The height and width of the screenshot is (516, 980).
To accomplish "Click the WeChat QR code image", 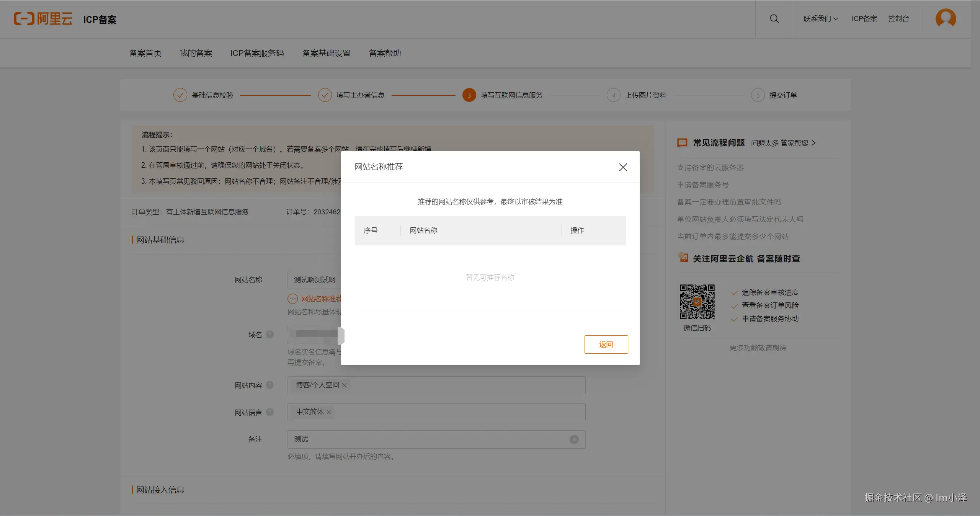I will click(x=697, y=302).
